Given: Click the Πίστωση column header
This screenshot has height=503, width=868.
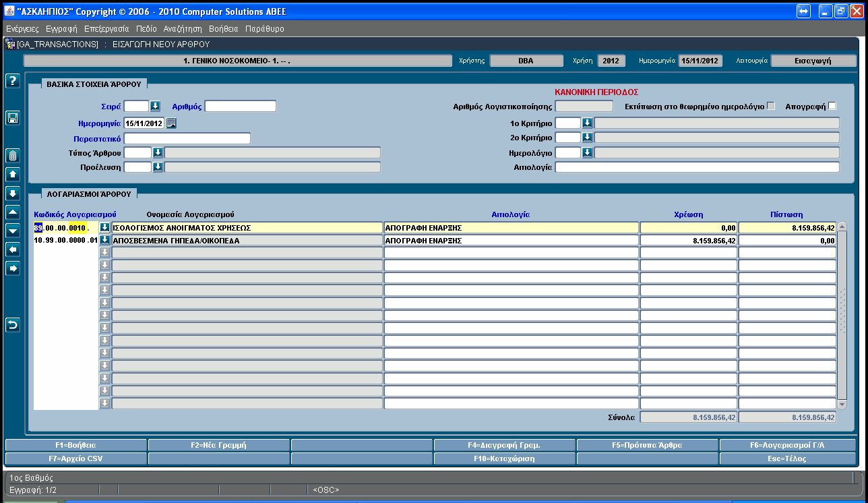Looking at the screenshot, I should [x=786, y=214].
